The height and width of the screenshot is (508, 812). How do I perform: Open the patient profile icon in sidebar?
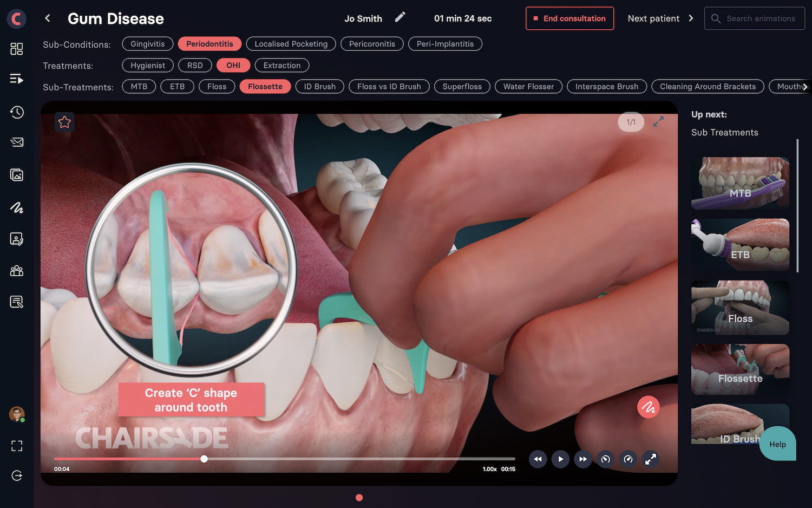[16, 238]
